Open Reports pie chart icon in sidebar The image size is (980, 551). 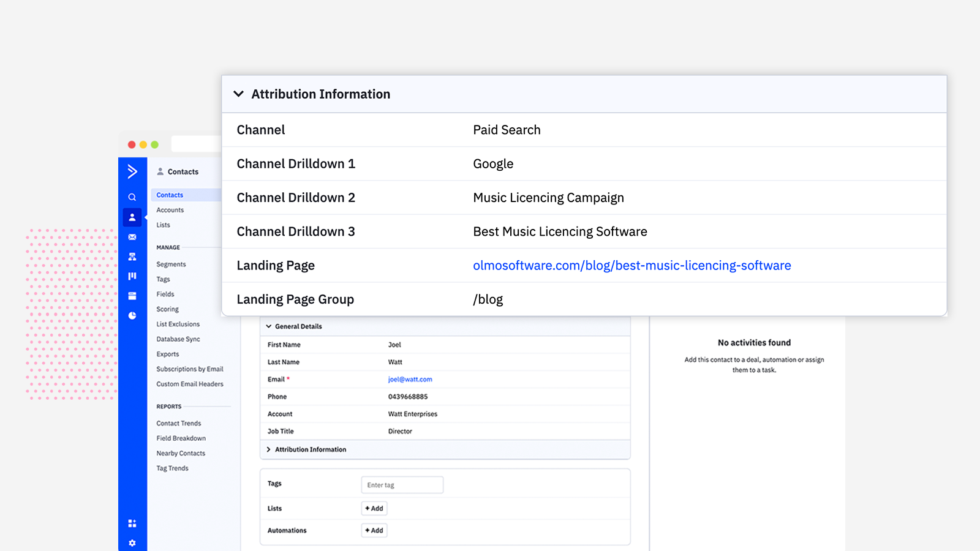click(x=132, y=315)
